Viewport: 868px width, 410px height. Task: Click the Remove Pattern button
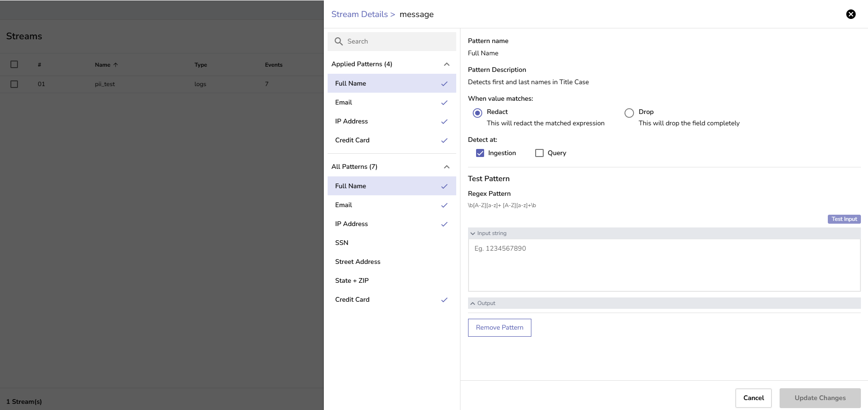499,328
